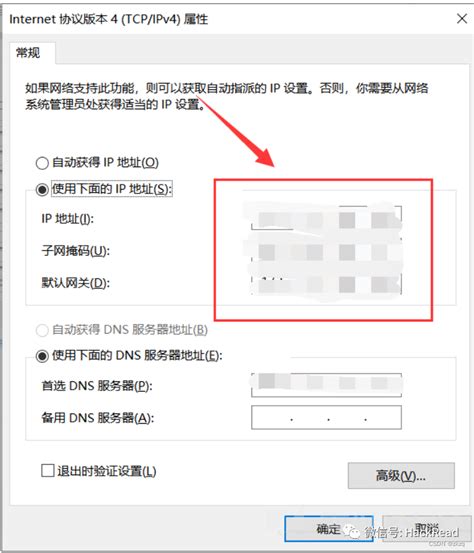
Task: Select 自动获得 IP 地址 radio button
Action: click(42, 163)
